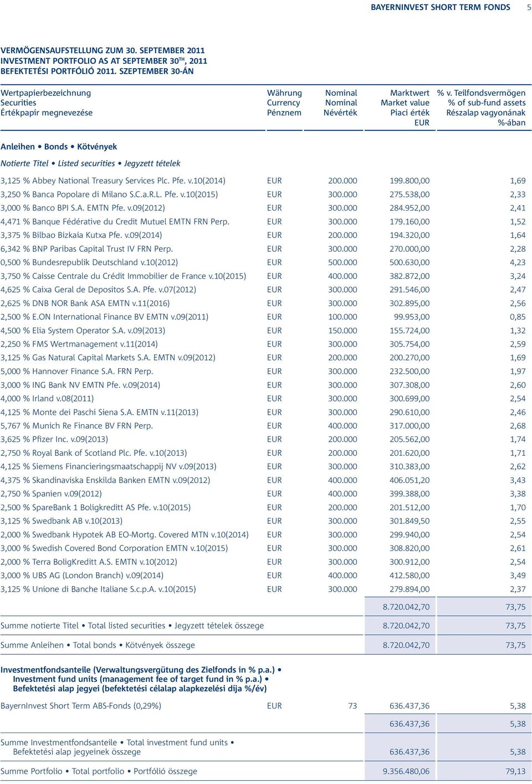Click the 'Währung' column header
The width and height of the screenshot is (532, 784).
[x=284, y=93]
